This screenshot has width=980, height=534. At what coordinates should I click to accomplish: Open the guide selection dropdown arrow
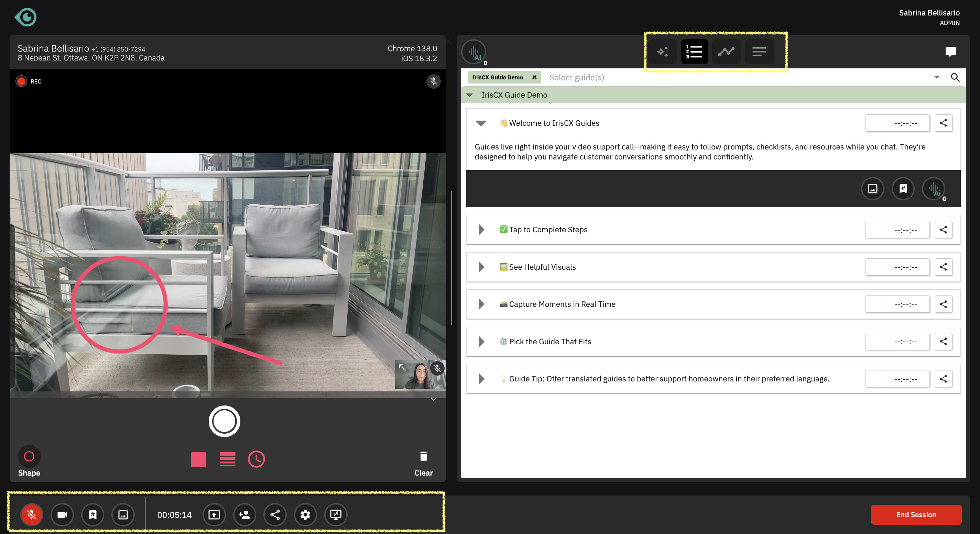(937, 78)
